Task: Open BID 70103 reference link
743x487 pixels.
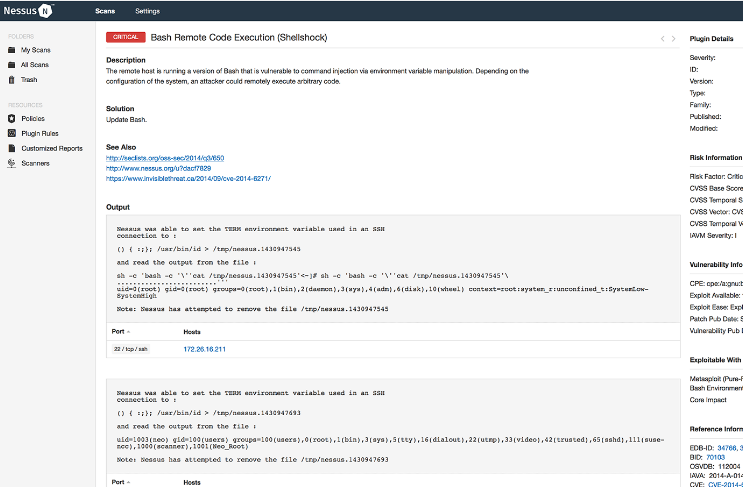Action: 716,457
